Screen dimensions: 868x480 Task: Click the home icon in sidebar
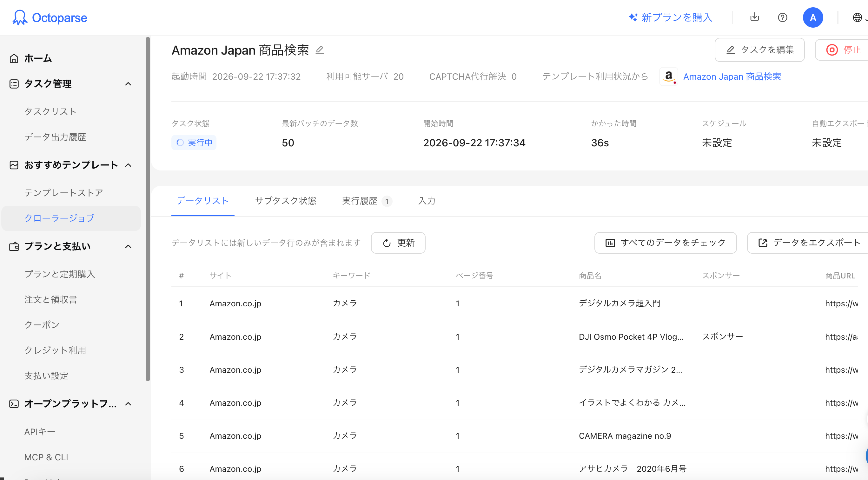point(14,58)
